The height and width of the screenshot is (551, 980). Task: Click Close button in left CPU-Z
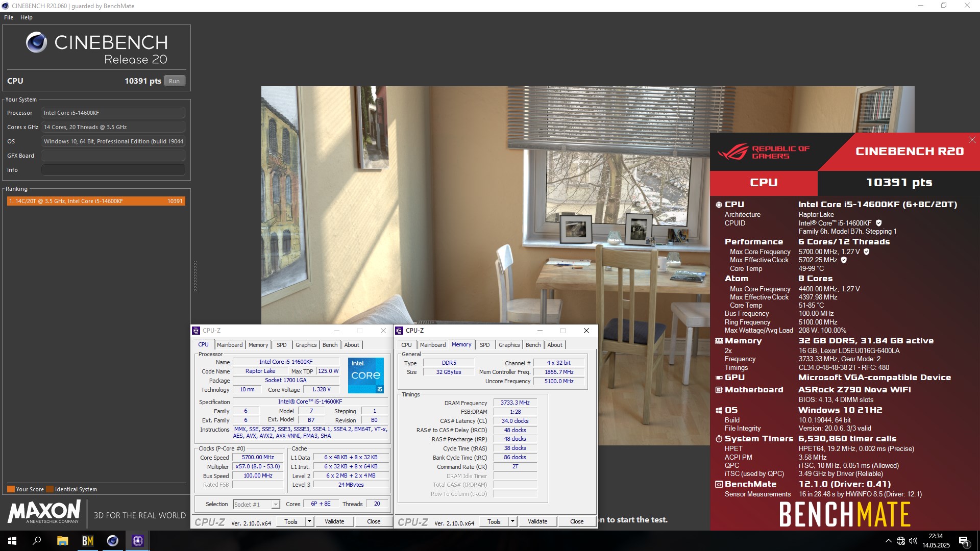coord(374,521)
